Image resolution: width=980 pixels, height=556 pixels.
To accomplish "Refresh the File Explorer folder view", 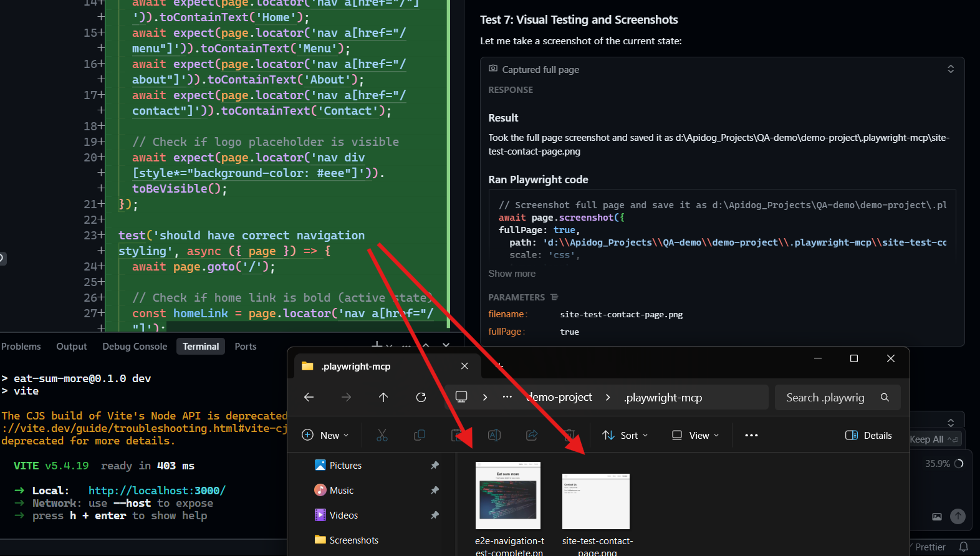I will pyautogui.click(x=421, y=397).
